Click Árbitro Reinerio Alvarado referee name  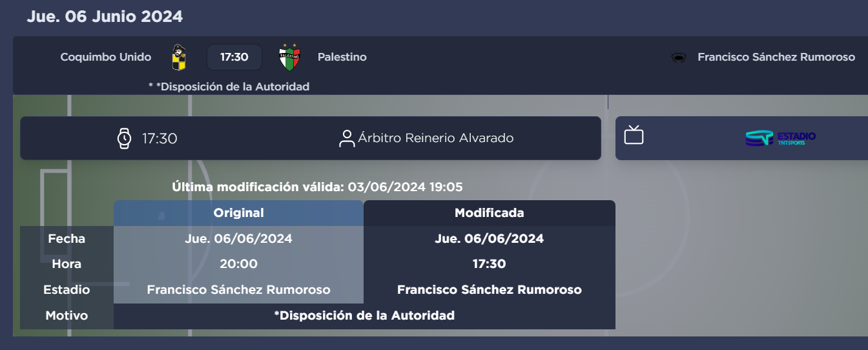[436, 138]
